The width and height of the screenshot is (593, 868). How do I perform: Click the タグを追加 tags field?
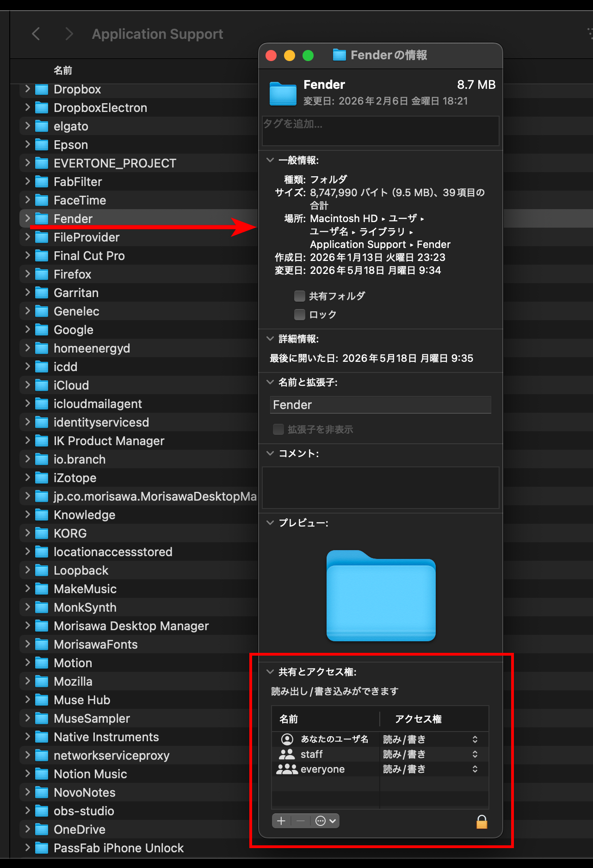pyautogui.click(x=380, y=131)
